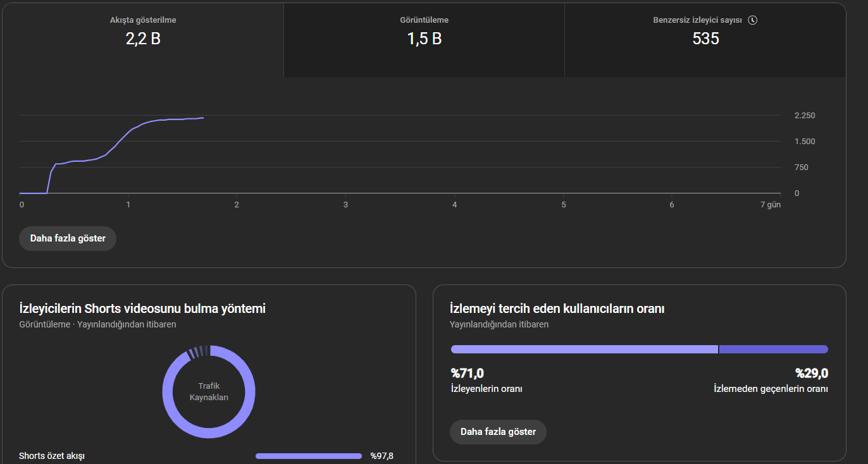Click the İzlemeden geçenlerin oranı label
The width and height of the screenshot is (868, 464).
[771, 389]
